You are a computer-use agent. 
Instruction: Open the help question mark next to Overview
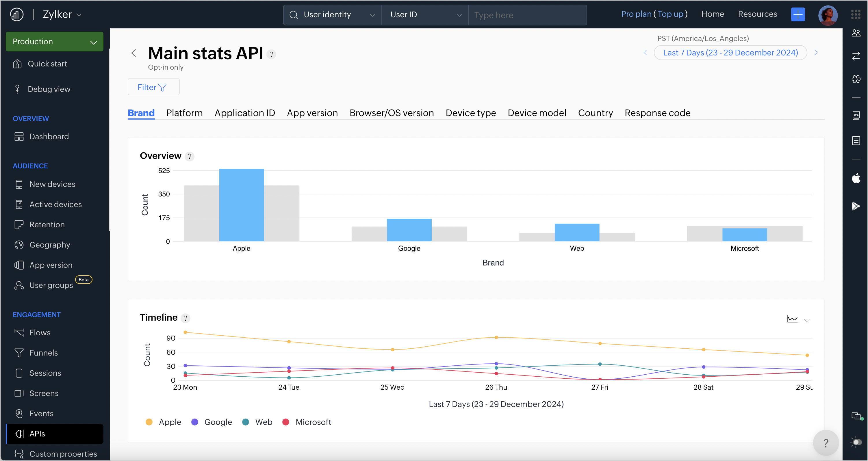(189, 156)
